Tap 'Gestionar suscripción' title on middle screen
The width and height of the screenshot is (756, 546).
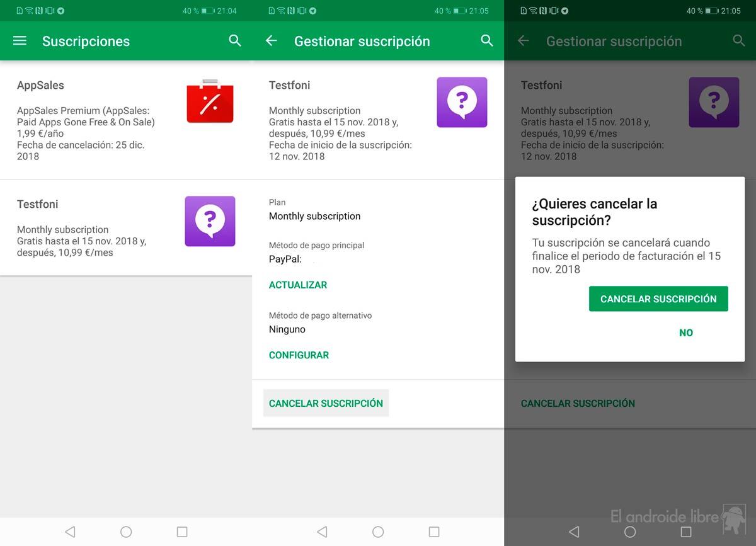362,41
